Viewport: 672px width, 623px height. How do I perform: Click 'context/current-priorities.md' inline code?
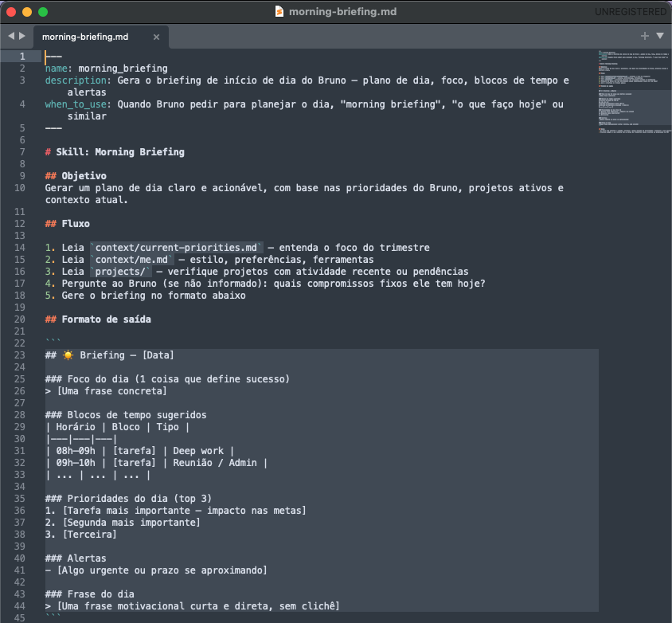tap(176, 248)
